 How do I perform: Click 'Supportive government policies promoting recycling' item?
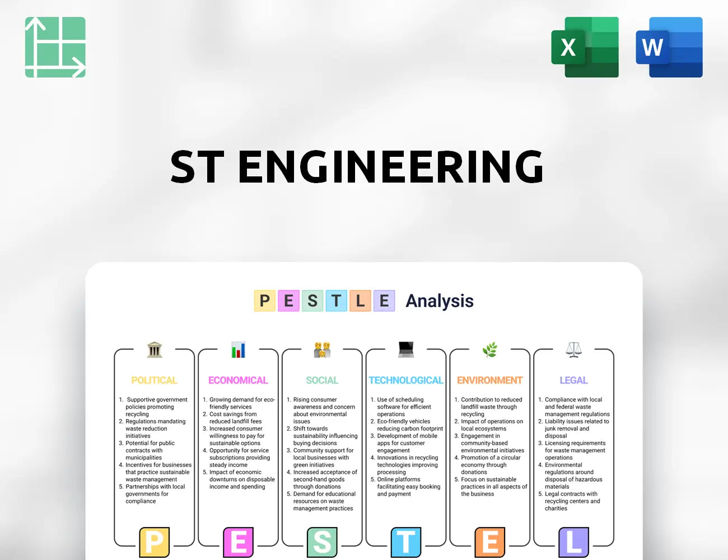153,407
